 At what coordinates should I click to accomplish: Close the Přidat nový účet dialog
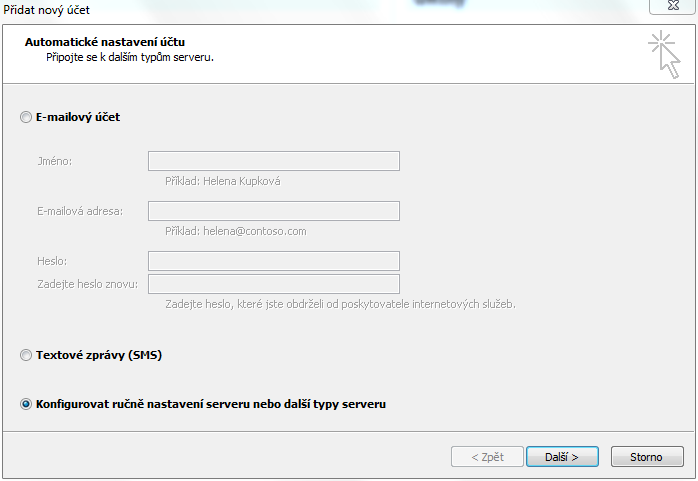point(673,6)
